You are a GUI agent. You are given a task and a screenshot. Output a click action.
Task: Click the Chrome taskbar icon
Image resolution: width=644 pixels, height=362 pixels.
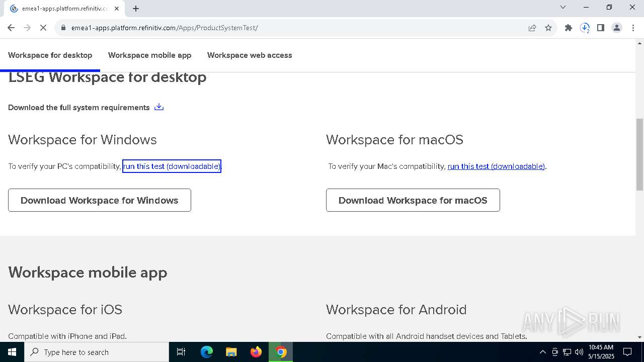click(281, 352)
